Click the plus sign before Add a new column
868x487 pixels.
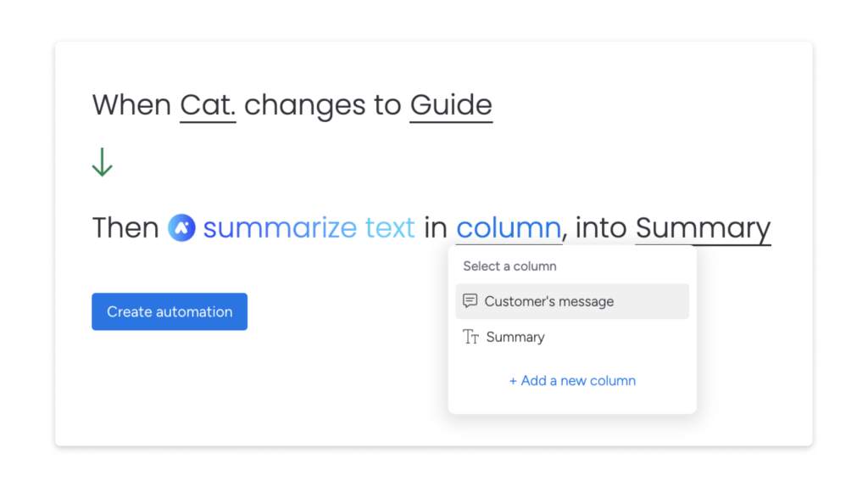click(513, 381)
